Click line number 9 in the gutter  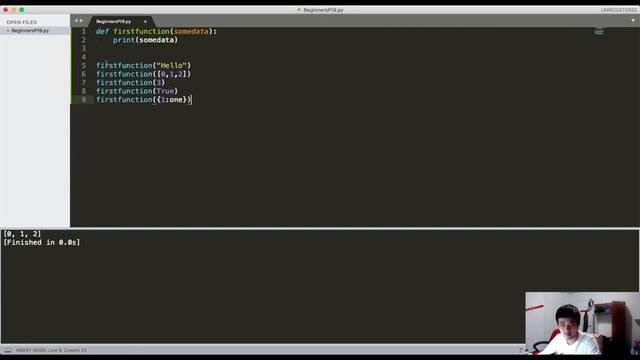point(84,100)
